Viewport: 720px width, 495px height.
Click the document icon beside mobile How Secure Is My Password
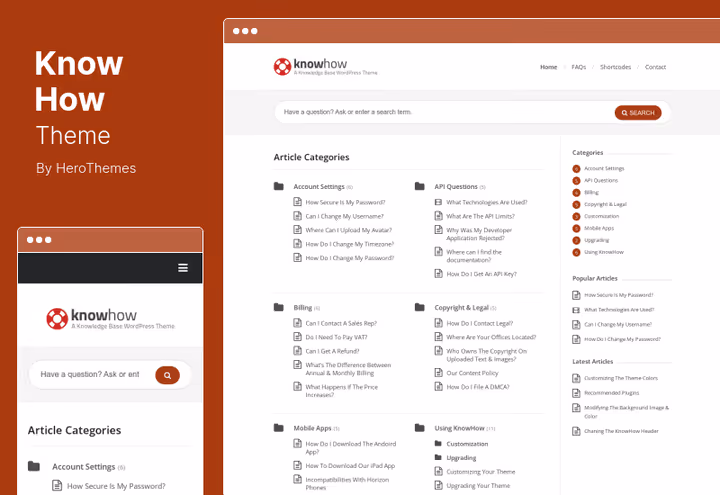[57, 485]
